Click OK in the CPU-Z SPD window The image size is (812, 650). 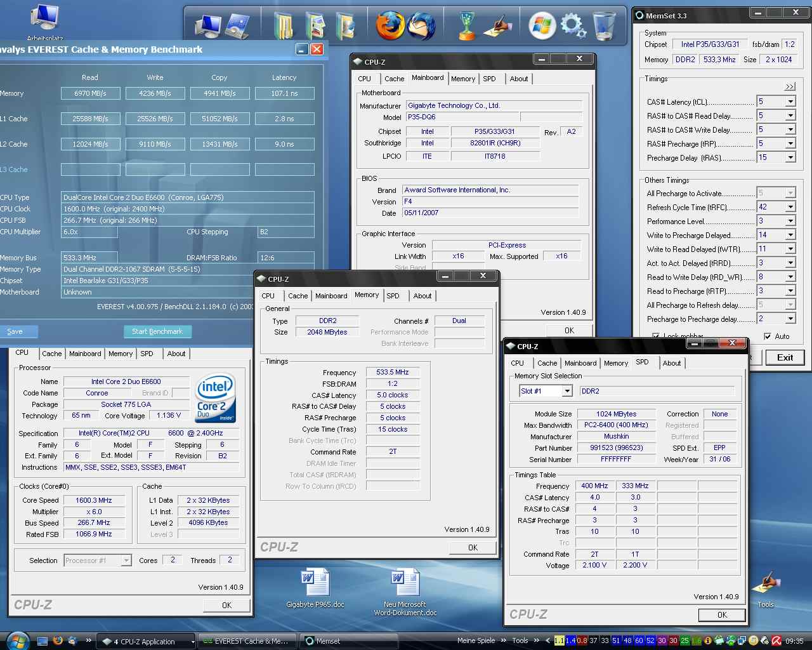(x=722, y=614)
